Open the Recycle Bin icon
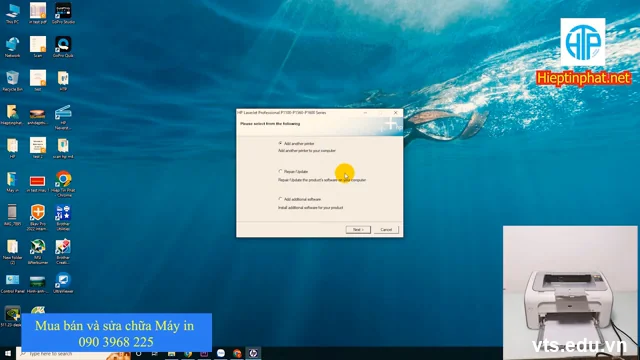Viewport: 640px width, 360px height. pyautogui.click(x=12, y=80)
